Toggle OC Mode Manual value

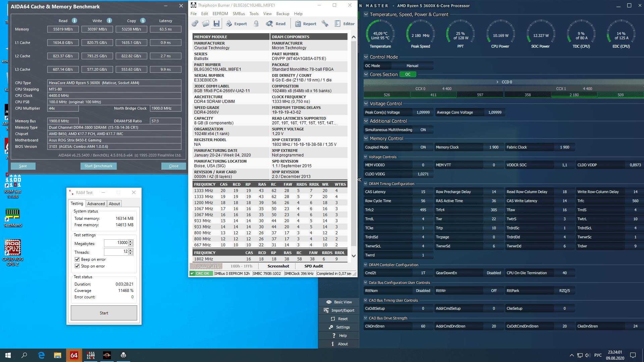tap(412, 66)
